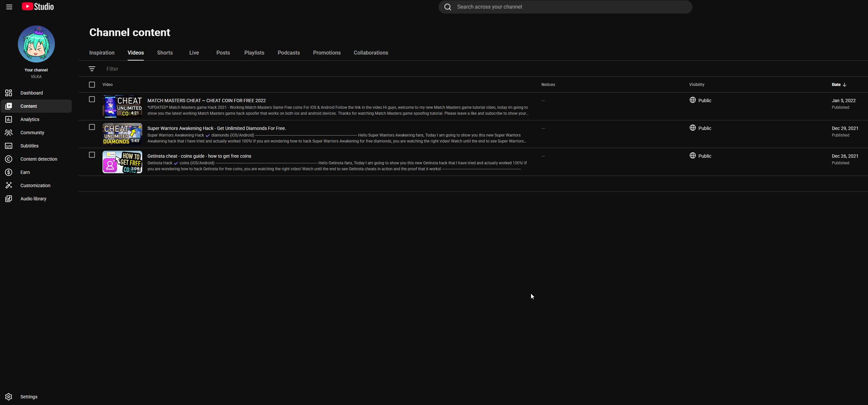Viewport: 868px width, 405px height.
Task: Open the Super Warriors diamonds thumbnail
Action: [x=122, y=134]
